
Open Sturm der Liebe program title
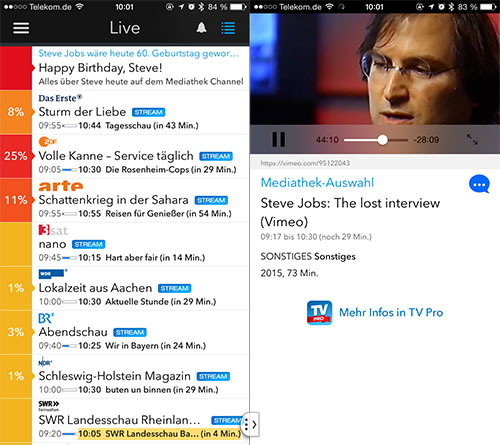[x=82, y=112]
